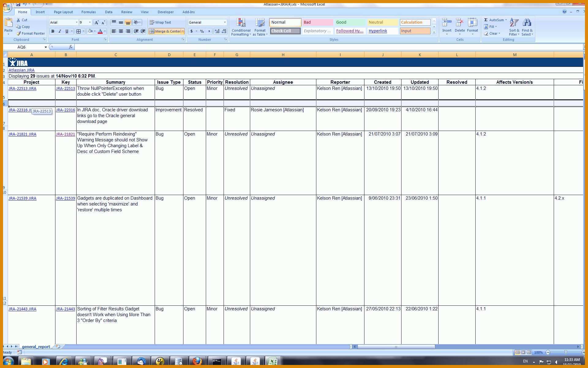Viewport: 588px width, 368px height.
Task: Toggle Wrap Text for the cell
Action: 160,22
